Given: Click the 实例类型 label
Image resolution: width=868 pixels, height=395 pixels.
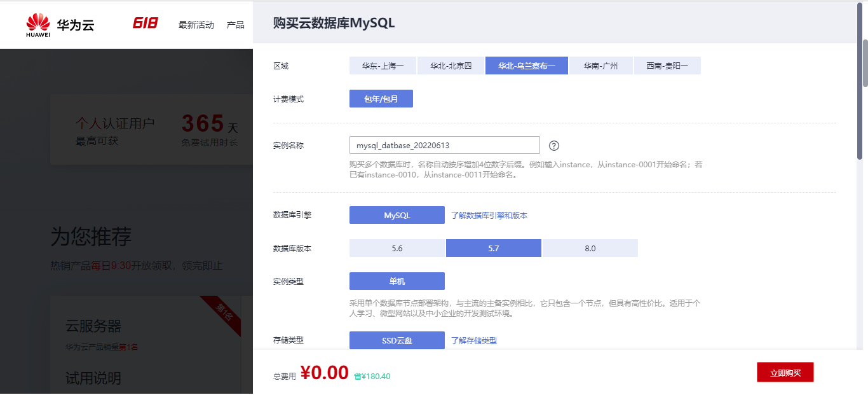Looking at the screenshot, I should point(288,281).
